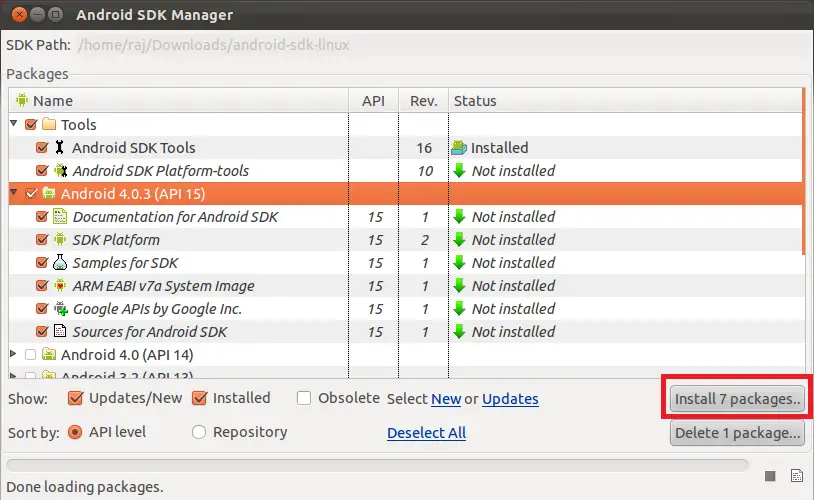The height and width of the screenshot is (500, 814).
Task: Click the Rev. column header
Action: 424,100
